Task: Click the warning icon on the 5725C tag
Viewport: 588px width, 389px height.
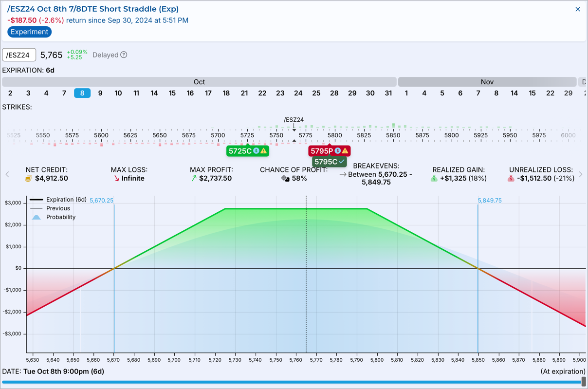Action: pos(263,151)
